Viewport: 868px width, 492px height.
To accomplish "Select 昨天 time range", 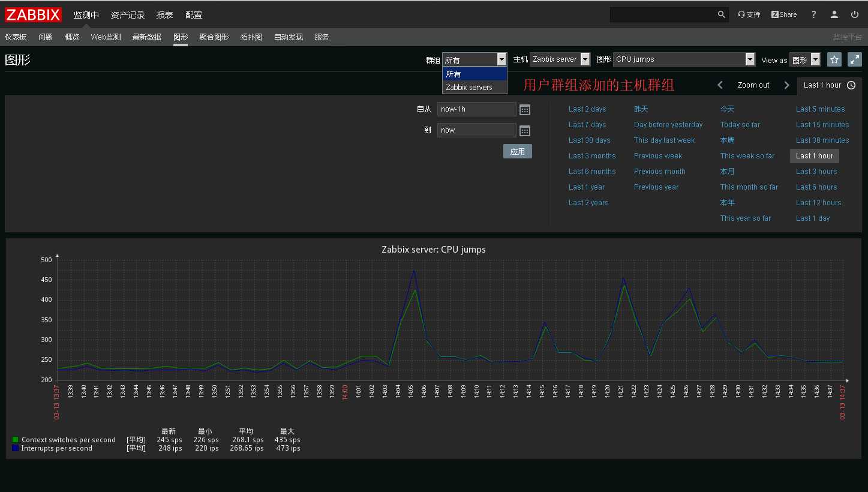I will pos(641,109).
